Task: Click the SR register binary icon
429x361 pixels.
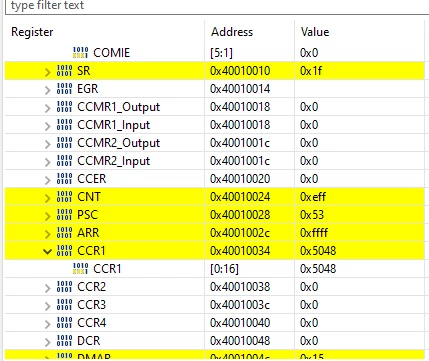Action: [x=64, y=71]
